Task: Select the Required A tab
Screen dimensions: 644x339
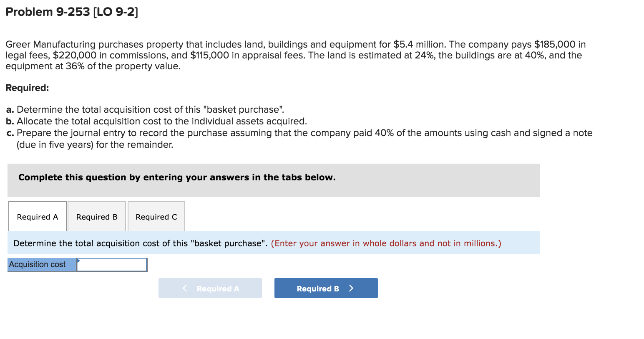Action: pyautogui.click(x=37, y=216)
